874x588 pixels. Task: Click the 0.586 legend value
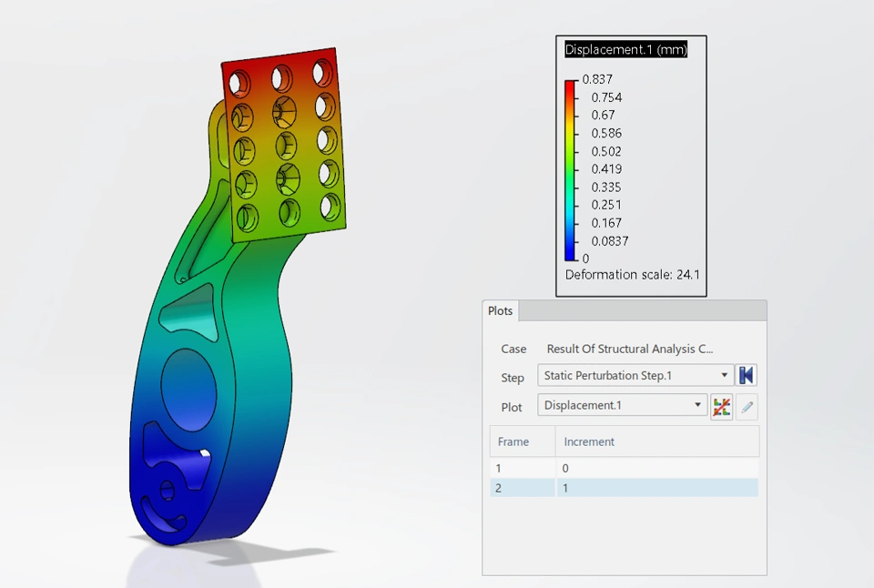[x=606, y=133]
